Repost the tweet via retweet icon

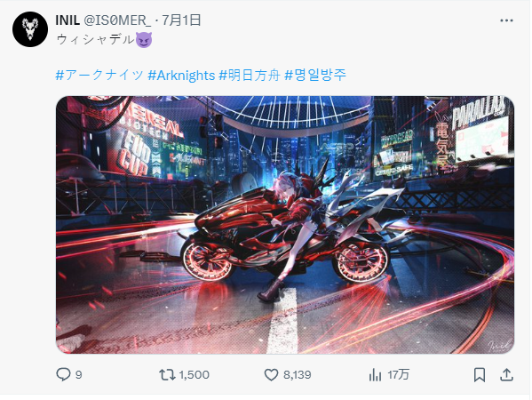pos(167,374)
